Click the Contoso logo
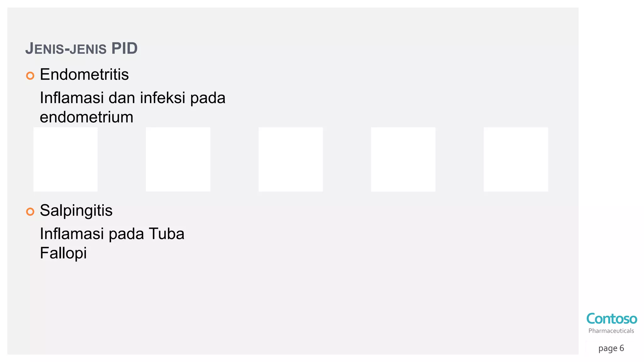 612,319
